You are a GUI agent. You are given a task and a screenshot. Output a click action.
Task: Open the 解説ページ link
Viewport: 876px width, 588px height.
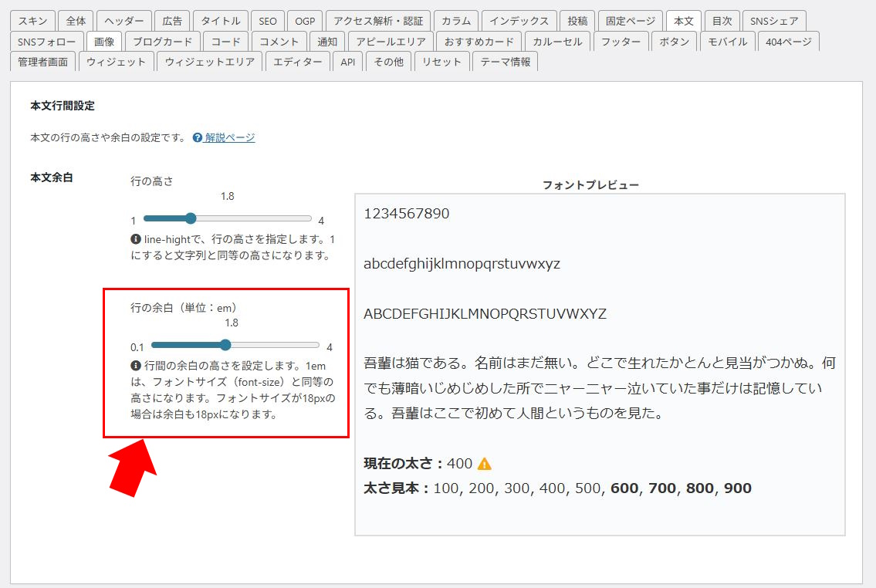229,137
